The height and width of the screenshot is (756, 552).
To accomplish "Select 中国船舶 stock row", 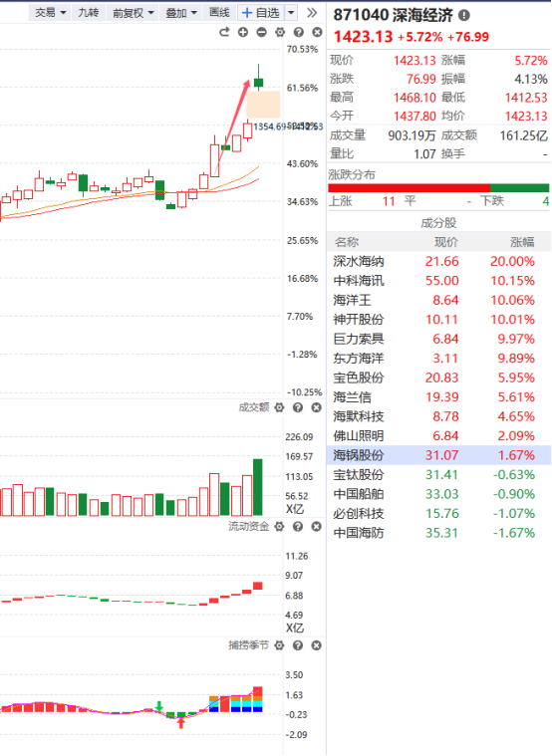I will coord(438,494).
